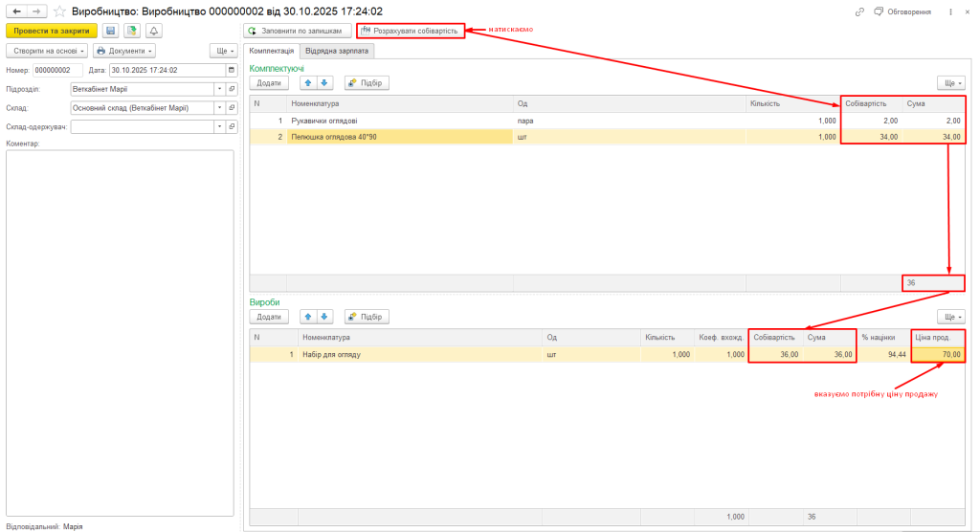The height and width of the screenshot is (532, 980).
Task: Open the Документи print dropdown
Action: pyautogui.click(x=123, y=51)
